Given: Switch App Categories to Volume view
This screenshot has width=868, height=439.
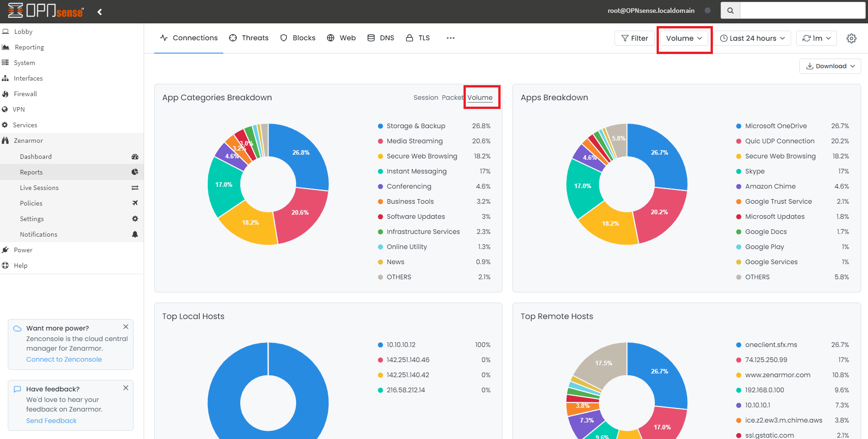Looking at the screenshot, I should click(480, 98).
